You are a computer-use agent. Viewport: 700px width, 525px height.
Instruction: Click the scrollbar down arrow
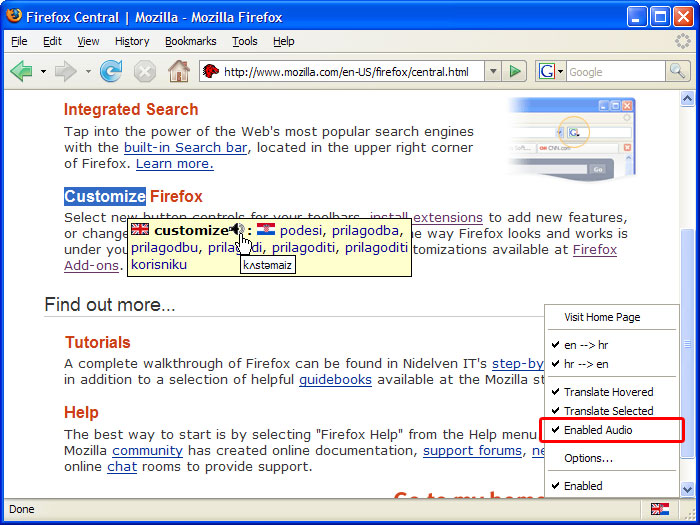(x=687, y=489)
